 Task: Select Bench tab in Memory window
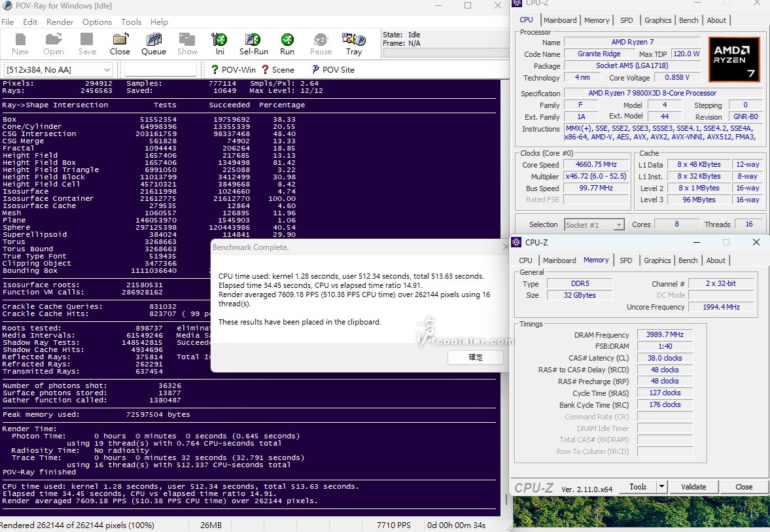(x=688, y=260)
